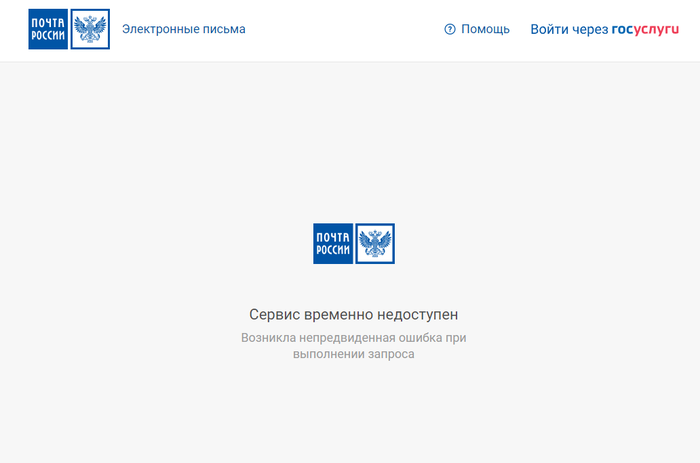This screenshot has width=700, height=463.
Task: Click the eagle emblem in the header
Action: tap(91, 29)
